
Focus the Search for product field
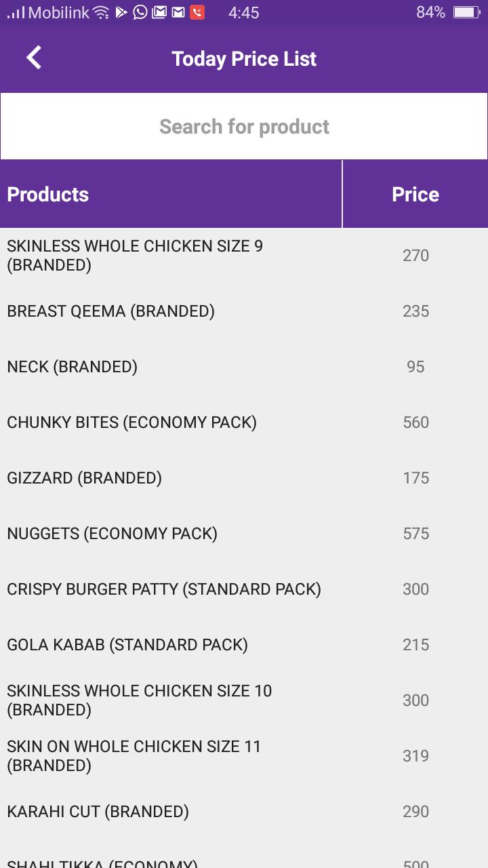(x=244, y=126)
